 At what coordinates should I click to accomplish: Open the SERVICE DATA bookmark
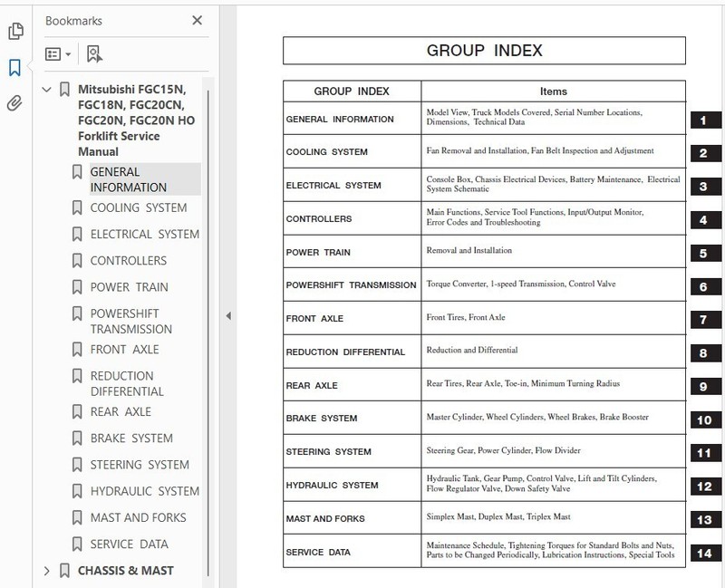click(129, 545)
